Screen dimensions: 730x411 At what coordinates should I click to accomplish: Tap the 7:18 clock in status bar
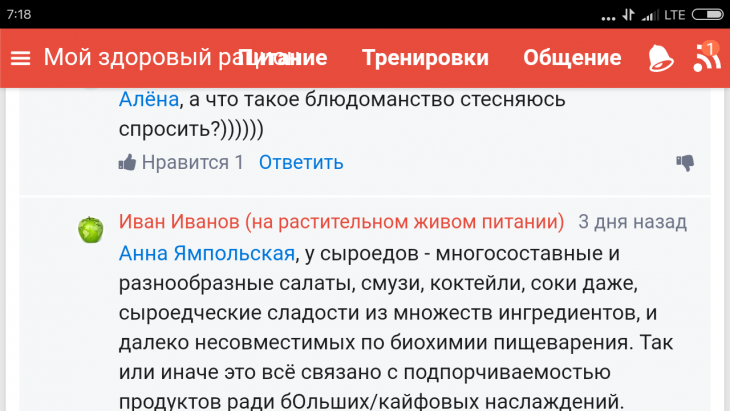[18, 14]
